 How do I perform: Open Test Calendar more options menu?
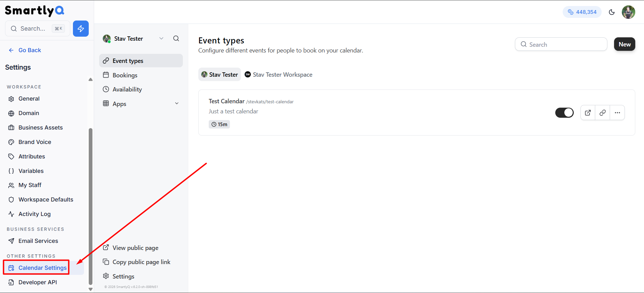617,113
